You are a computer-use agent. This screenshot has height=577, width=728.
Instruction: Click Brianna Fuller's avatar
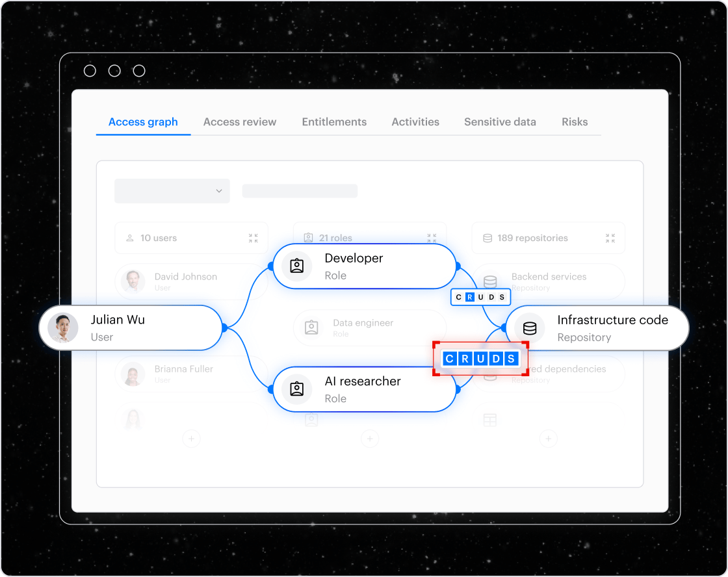133,374
